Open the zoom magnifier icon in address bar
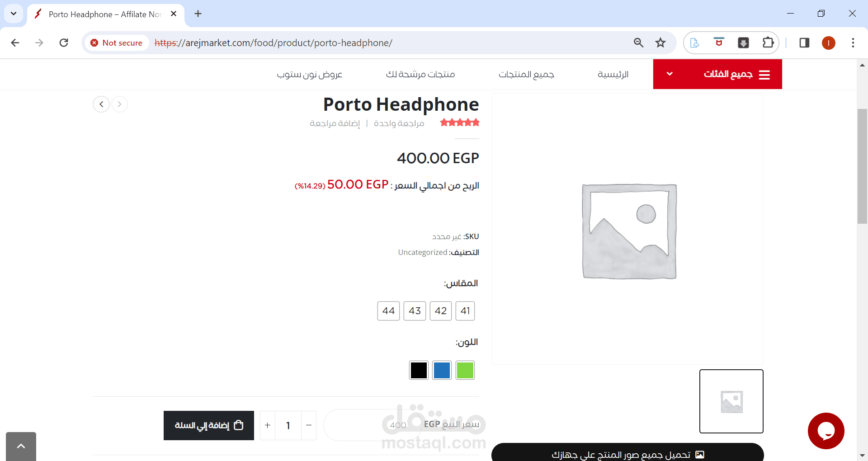 (638, 43)
